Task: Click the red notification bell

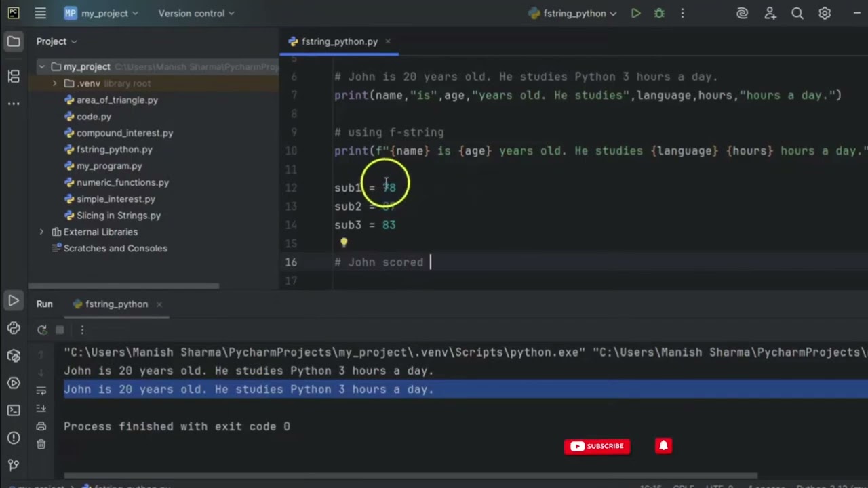Action: tap(663, 446)
